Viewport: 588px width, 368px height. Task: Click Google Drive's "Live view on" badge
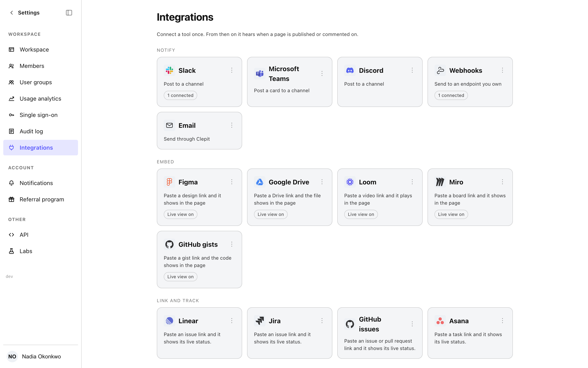point(271,214)
